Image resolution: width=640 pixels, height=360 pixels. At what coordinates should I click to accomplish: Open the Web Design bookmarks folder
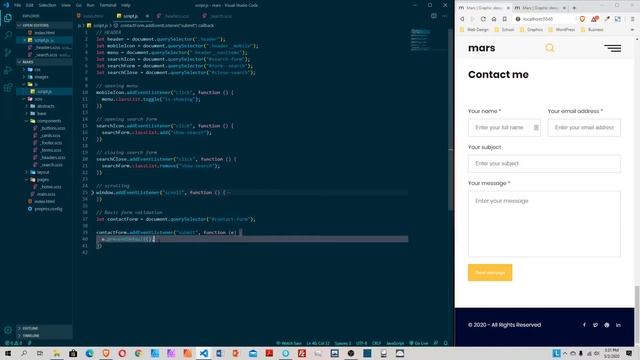[474, 29]
